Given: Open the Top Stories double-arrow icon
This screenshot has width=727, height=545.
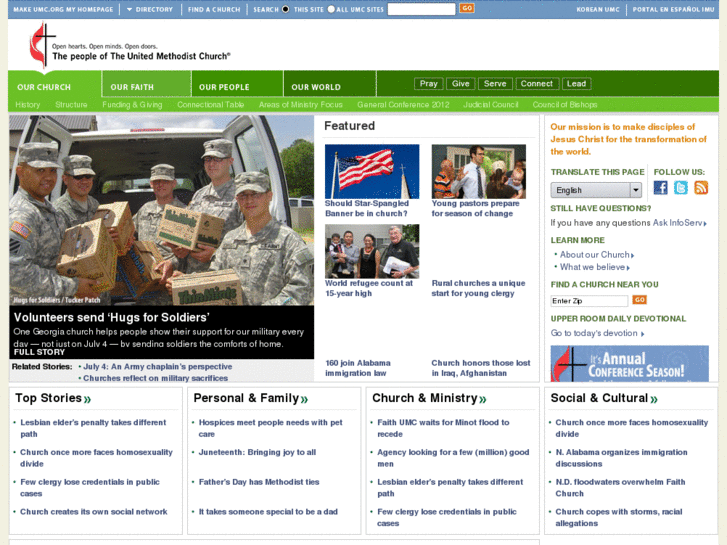Looking at the screenshot, I should tap(87, 399).
